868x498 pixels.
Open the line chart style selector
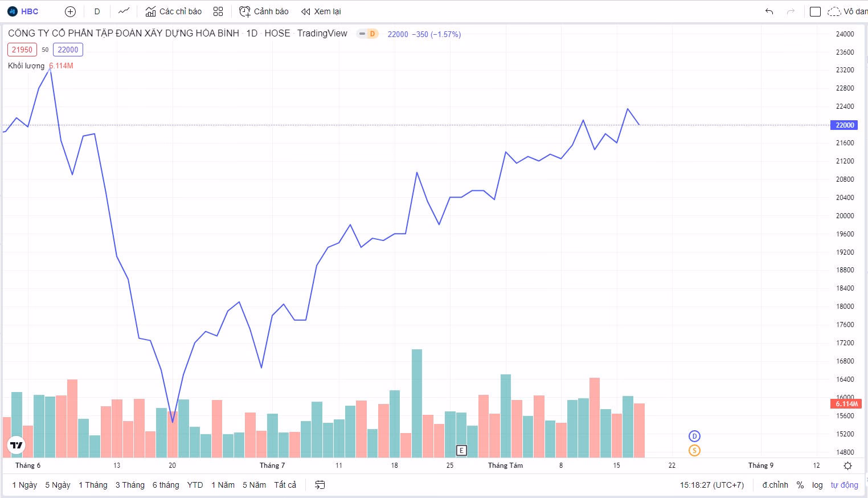124,11
